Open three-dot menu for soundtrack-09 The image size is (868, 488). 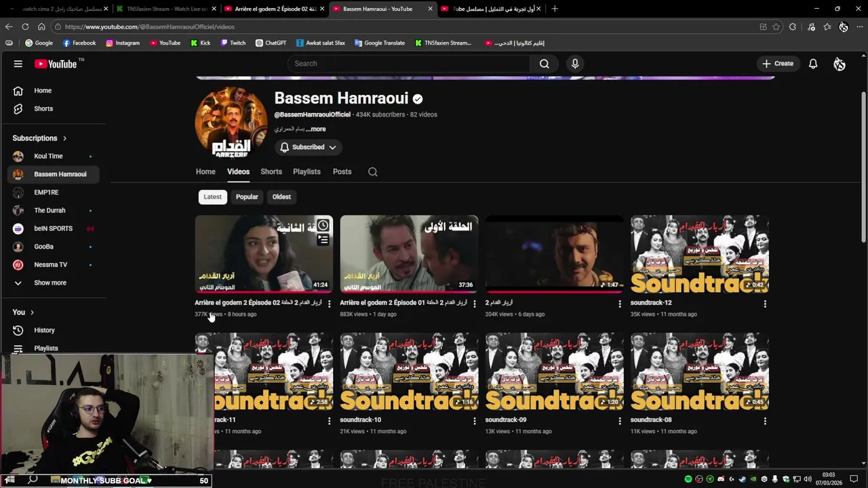point(619,421)
